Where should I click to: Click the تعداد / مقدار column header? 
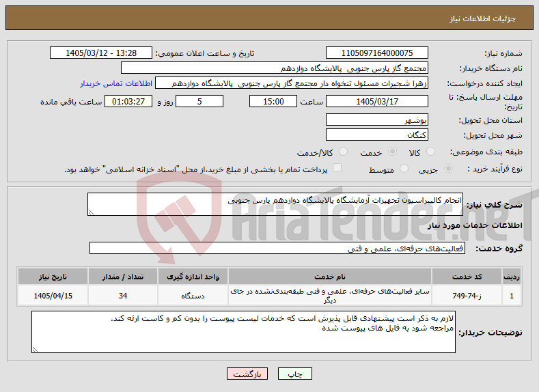click(123, 277)
